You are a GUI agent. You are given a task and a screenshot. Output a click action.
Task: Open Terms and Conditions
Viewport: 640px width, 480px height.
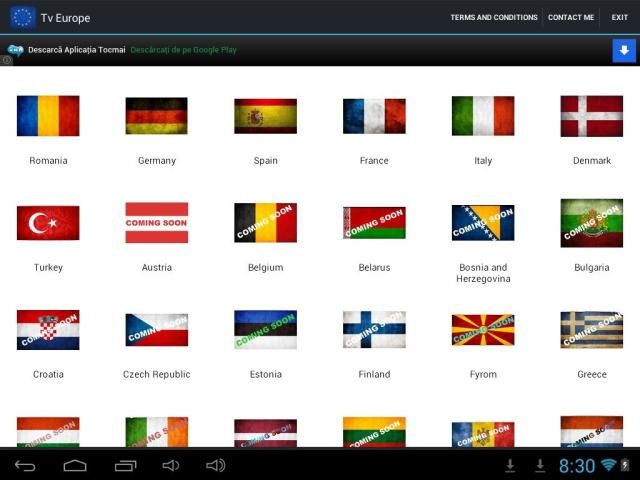coord(493,17)
